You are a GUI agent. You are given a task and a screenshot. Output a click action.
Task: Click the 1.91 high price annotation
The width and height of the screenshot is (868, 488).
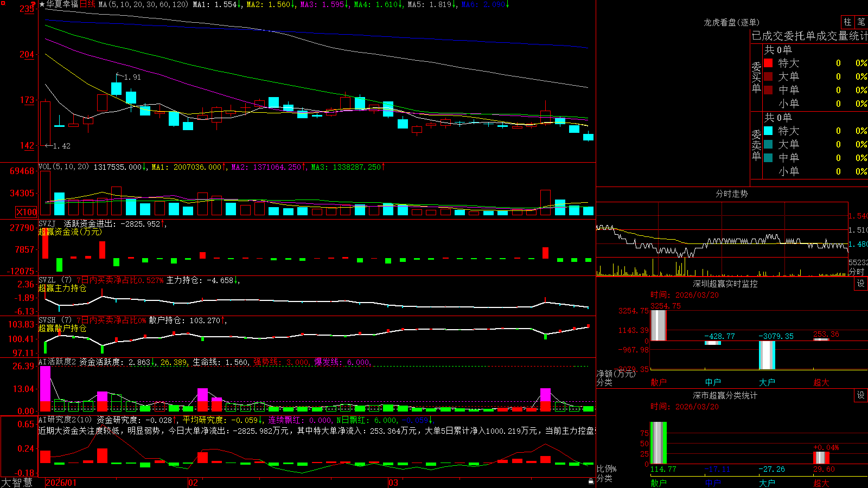(132, 77)
